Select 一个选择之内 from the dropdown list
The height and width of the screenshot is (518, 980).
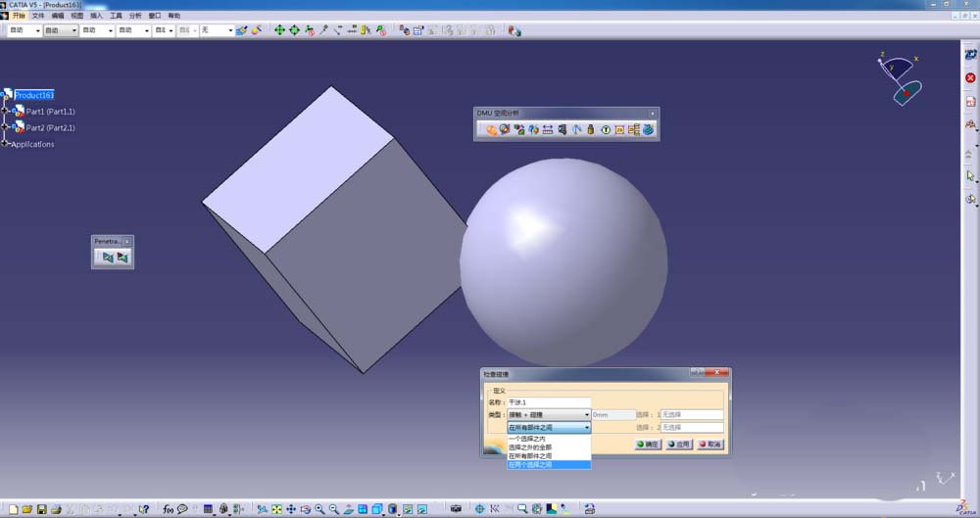548,439
